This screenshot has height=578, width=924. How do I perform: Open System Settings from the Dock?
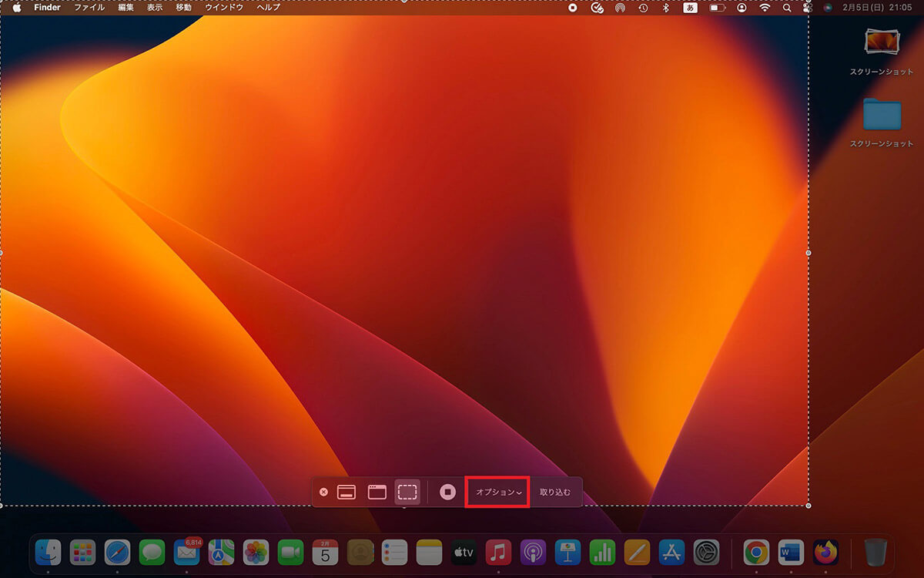[706, 552]
